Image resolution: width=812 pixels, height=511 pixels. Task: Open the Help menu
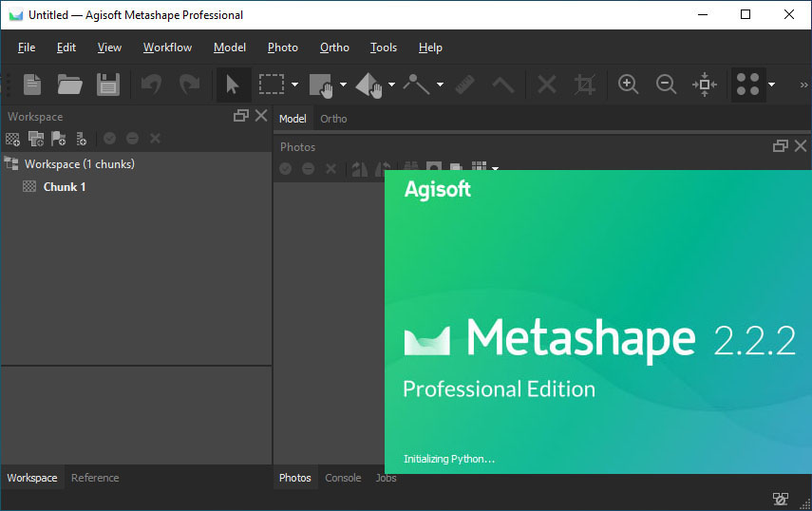(x=430, y=47)
